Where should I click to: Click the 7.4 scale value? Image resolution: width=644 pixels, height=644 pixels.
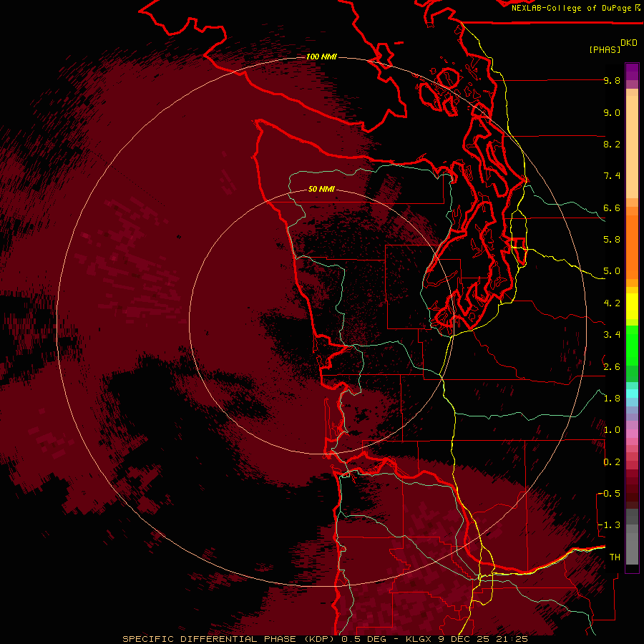tap(612, 176)
